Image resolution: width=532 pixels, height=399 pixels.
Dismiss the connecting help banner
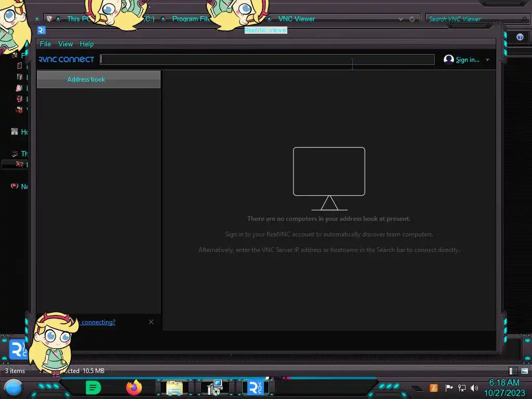(151, 322)
